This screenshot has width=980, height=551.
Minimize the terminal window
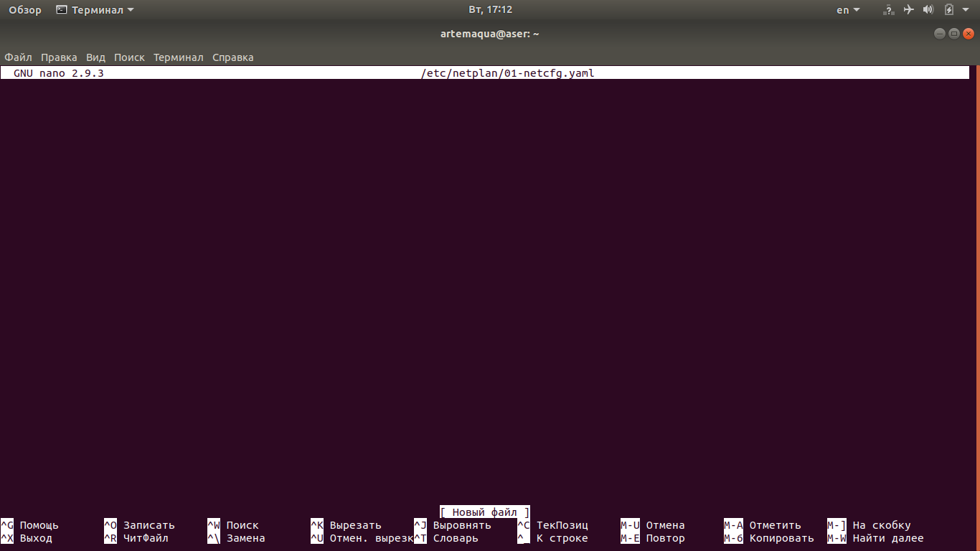pyautogui.click(x=940, y=34)
